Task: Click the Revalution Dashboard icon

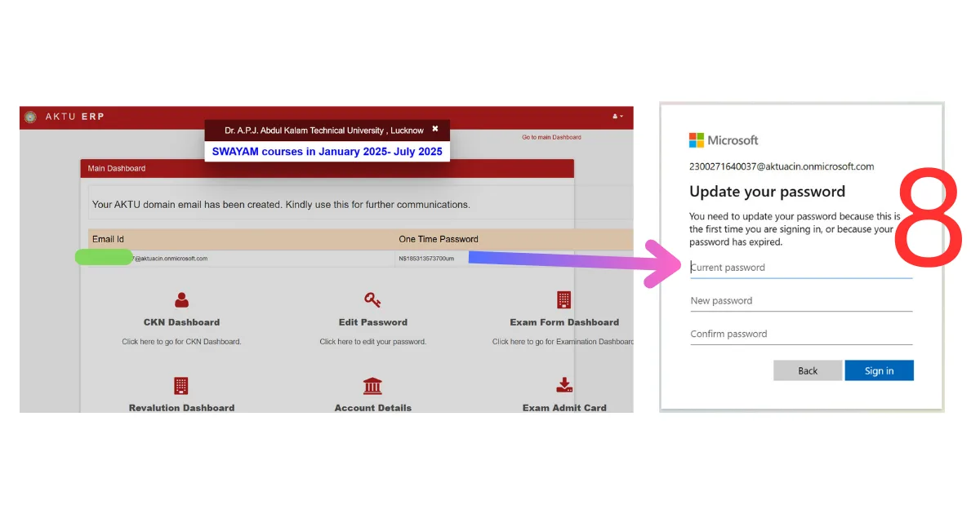Action: (x=181, y=385)
